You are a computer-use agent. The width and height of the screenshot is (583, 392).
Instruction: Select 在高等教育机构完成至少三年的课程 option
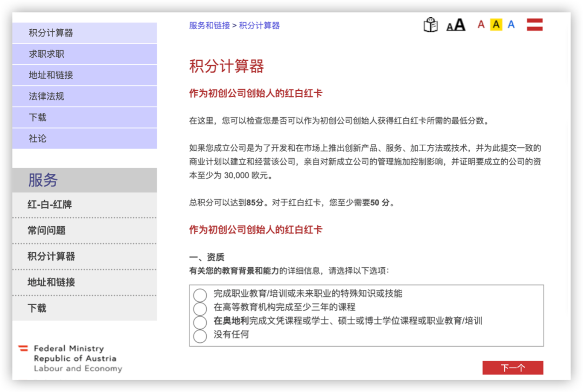pyautogui.click(x=200, y=309)
